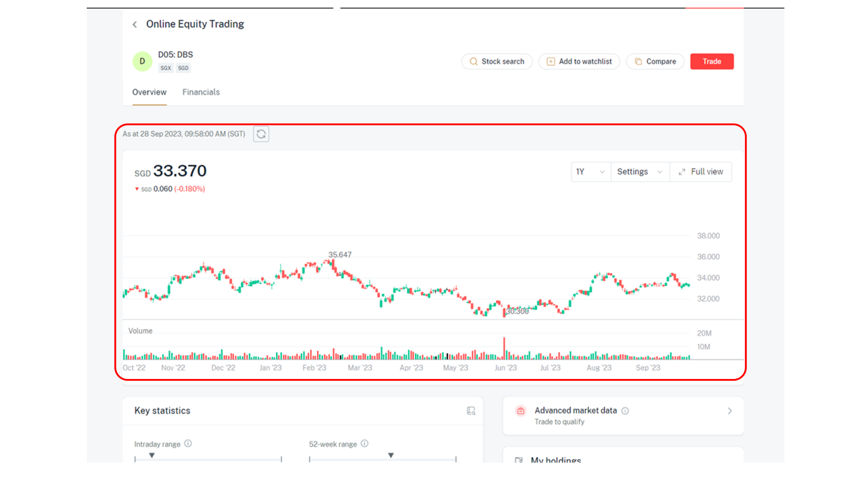
Task: Click the Jun '23 axis label
Action: [x=505, y=368]
